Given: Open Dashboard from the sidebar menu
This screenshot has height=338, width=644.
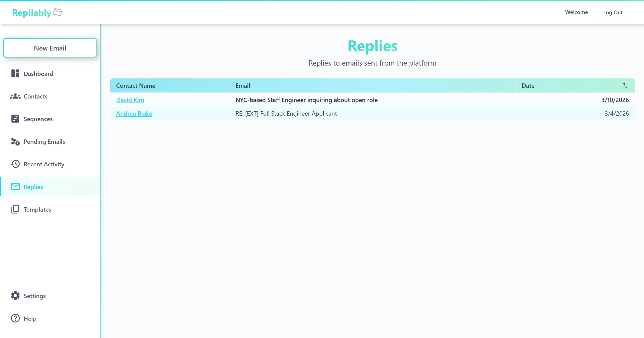Looking at the screenshot, I should 38,73.
